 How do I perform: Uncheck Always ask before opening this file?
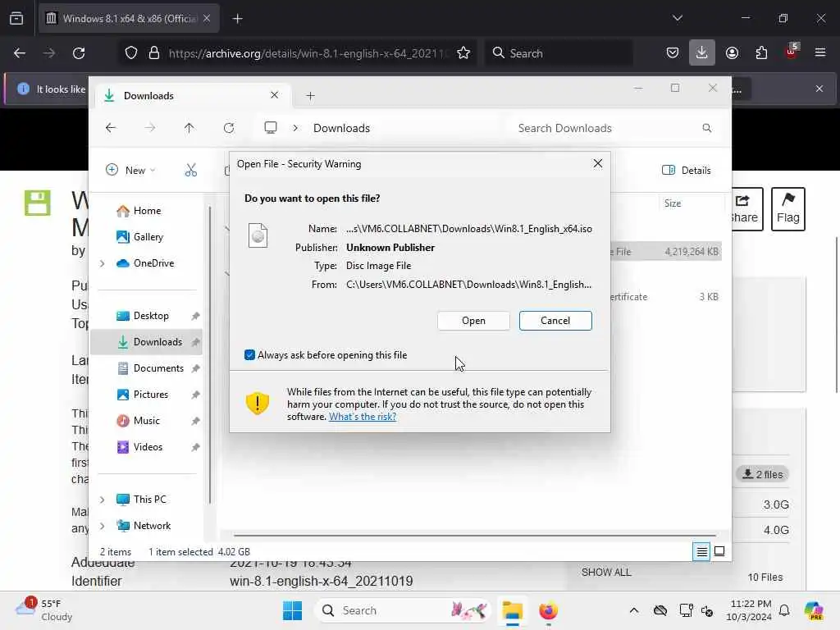tap(249, 354)
